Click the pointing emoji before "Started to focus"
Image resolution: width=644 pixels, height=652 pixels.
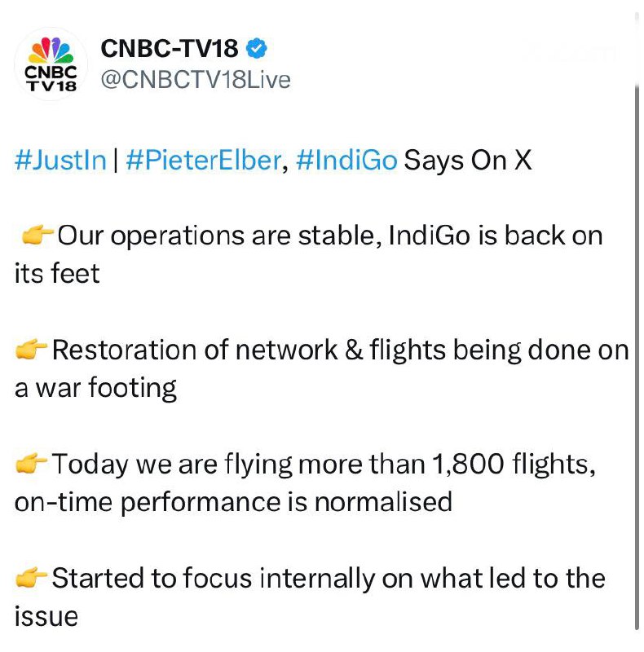coord(32,579)
